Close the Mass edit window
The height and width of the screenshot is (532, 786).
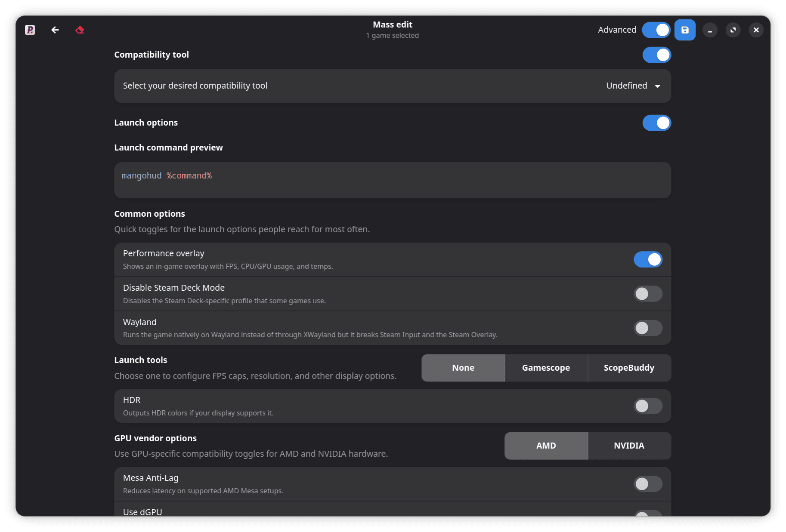pos(756,30)
